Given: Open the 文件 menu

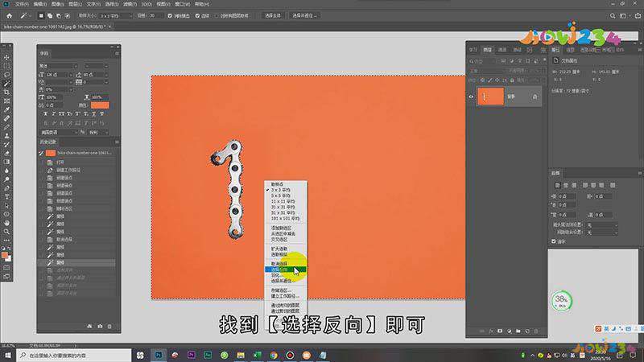Looking at the screenshot, I should [22, 4].
